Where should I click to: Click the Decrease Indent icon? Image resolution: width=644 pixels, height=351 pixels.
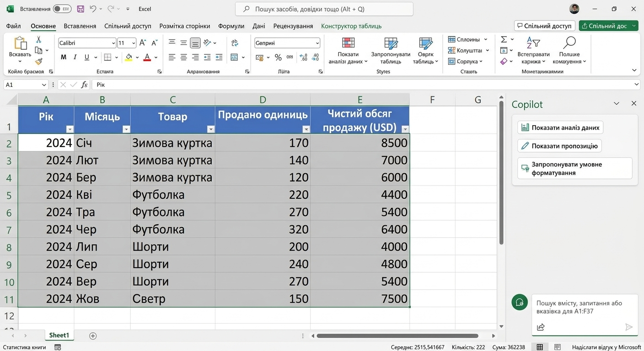pos(207,57)
